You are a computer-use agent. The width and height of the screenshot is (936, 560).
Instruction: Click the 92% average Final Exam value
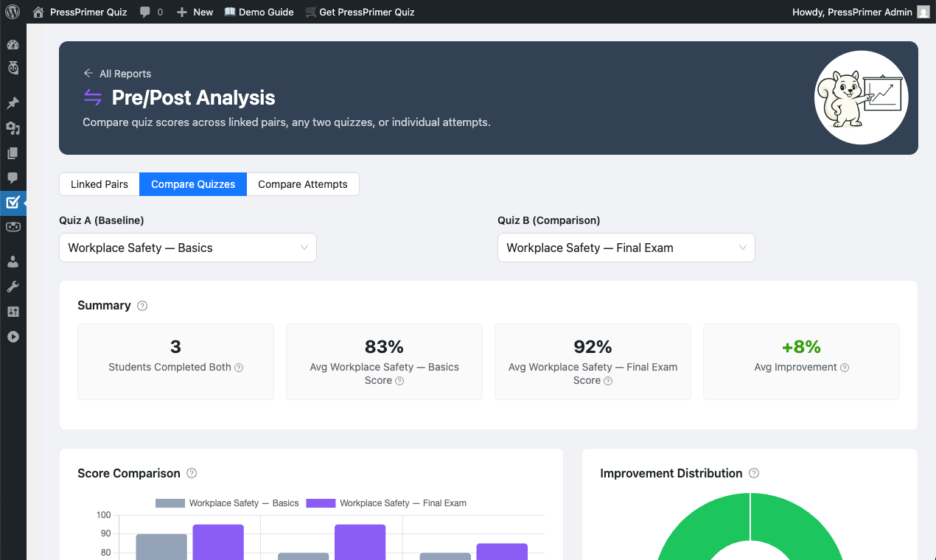coord(593,346)
